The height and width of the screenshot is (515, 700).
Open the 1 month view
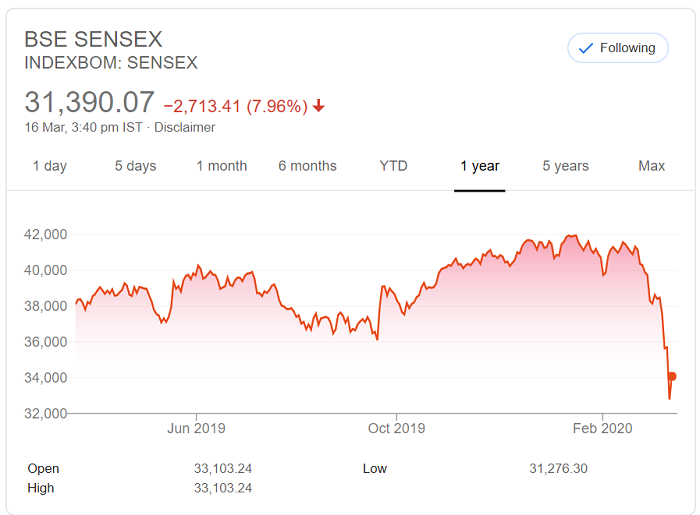[x=222, y=166]
